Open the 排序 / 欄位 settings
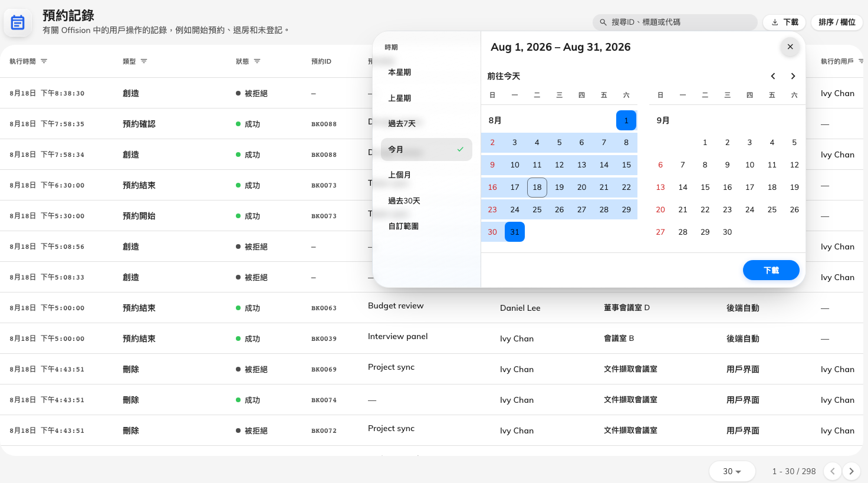Viewport: 868px width, 483px height. (x=837, y=22)
